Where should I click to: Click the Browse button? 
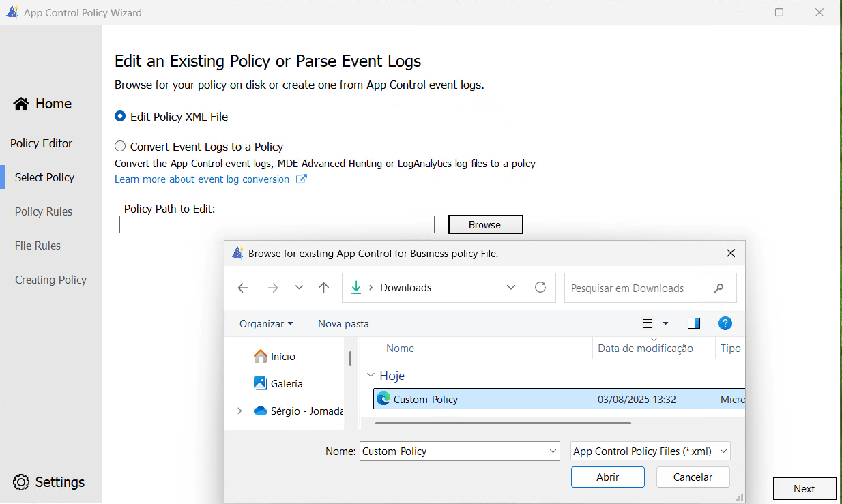(x=485, y=224)
